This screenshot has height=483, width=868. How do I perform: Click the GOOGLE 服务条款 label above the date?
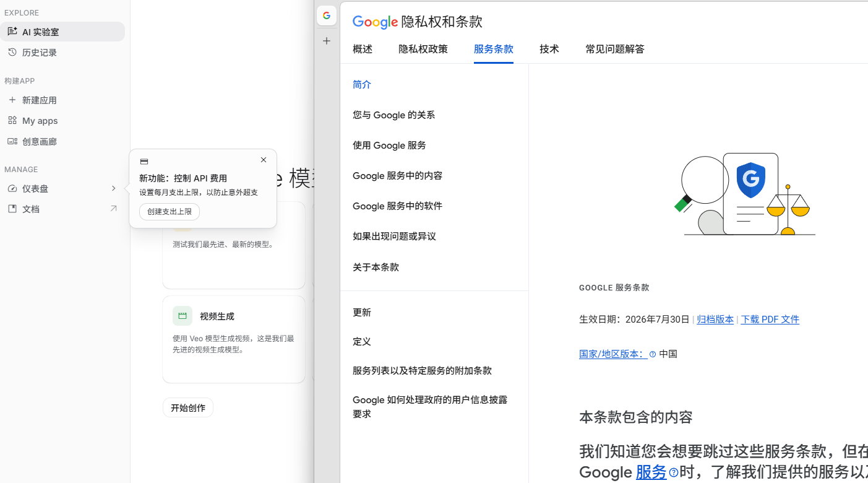(x=614, y=288)
